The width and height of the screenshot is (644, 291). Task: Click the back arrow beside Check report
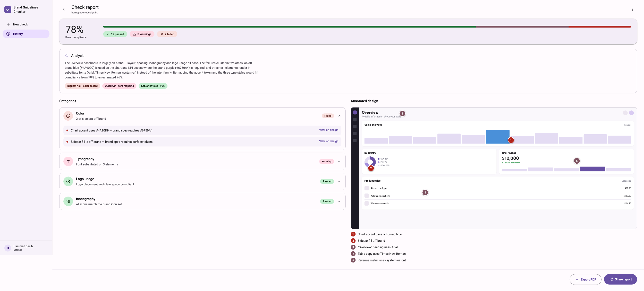click(x=64, y=10)
